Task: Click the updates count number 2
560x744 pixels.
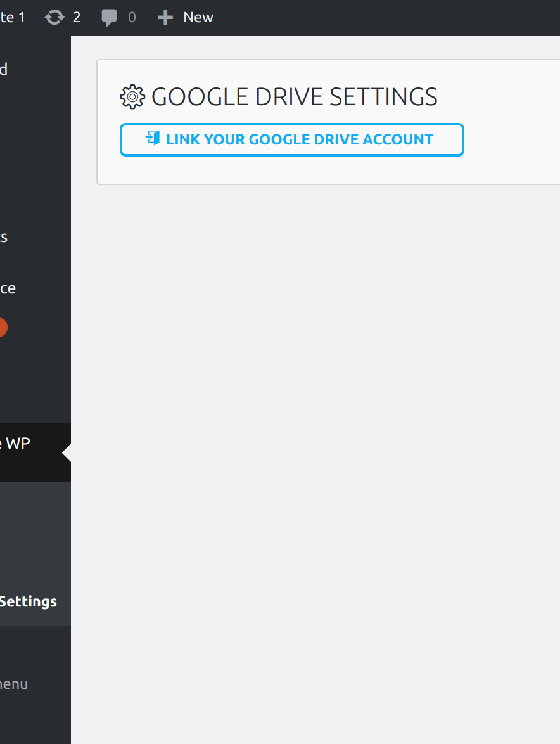Action: 77,17
